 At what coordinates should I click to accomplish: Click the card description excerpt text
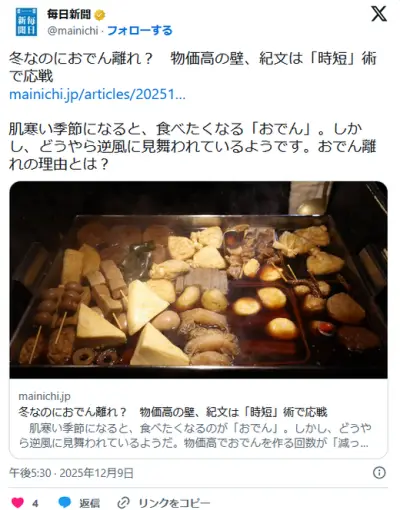coord(195,435)
